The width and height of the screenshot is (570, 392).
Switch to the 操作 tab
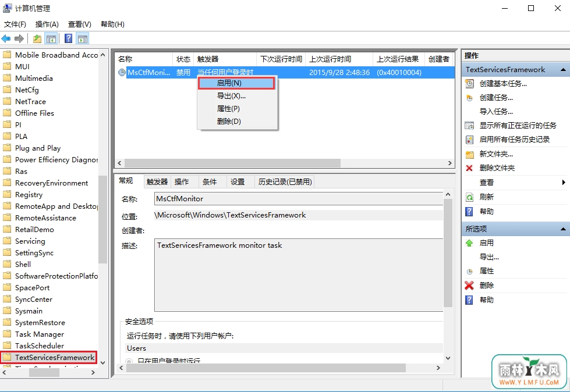click(185, 182)
